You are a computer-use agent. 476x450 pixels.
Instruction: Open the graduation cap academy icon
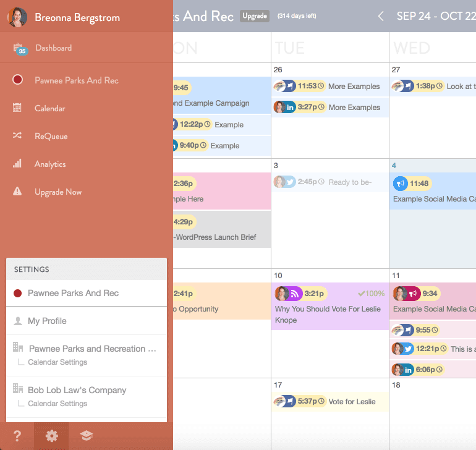(x=87, y=436)
